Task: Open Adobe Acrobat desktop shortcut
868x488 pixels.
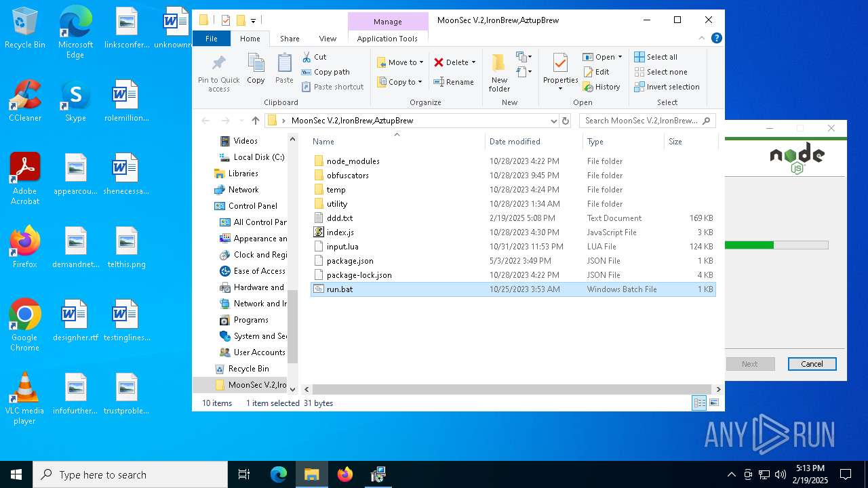Action: [25, 178]
